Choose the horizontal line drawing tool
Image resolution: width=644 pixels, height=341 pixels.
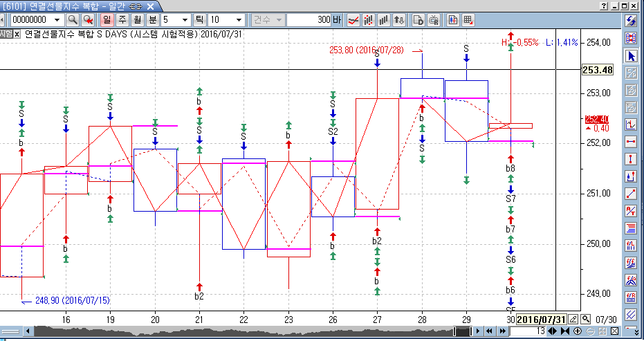(631, 142)
